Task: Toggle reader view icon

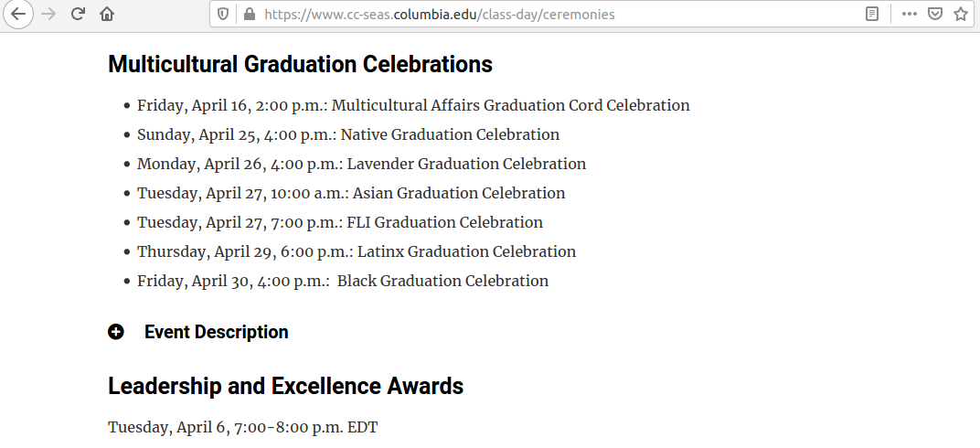Action: tap(872, 14)
